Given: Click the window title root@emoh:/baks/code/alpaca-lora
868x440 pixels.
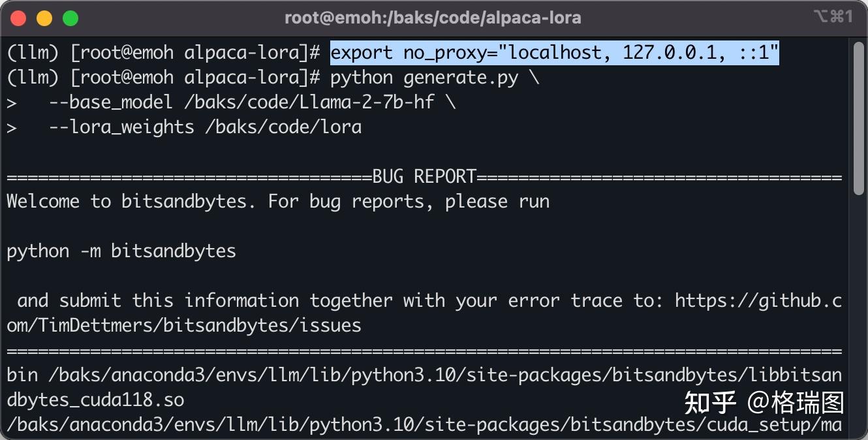Looking at the screenshot, I should (433, 18).
